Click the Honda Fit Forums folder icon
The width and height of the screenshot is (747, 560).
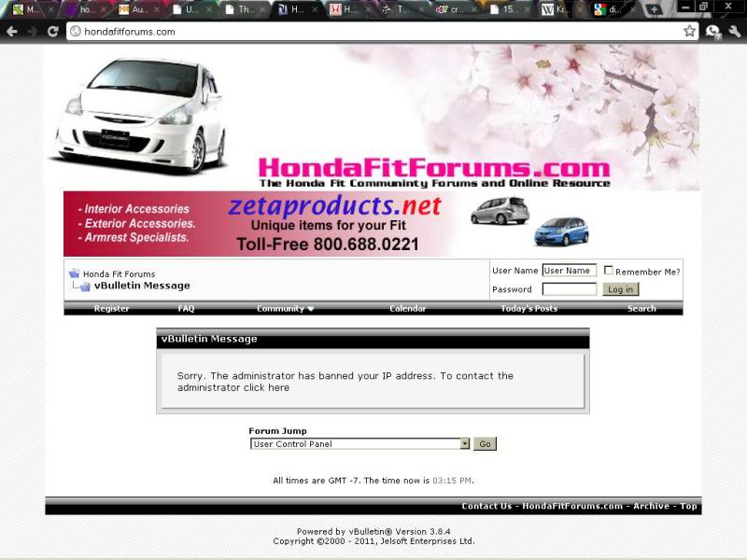[75, 273]
